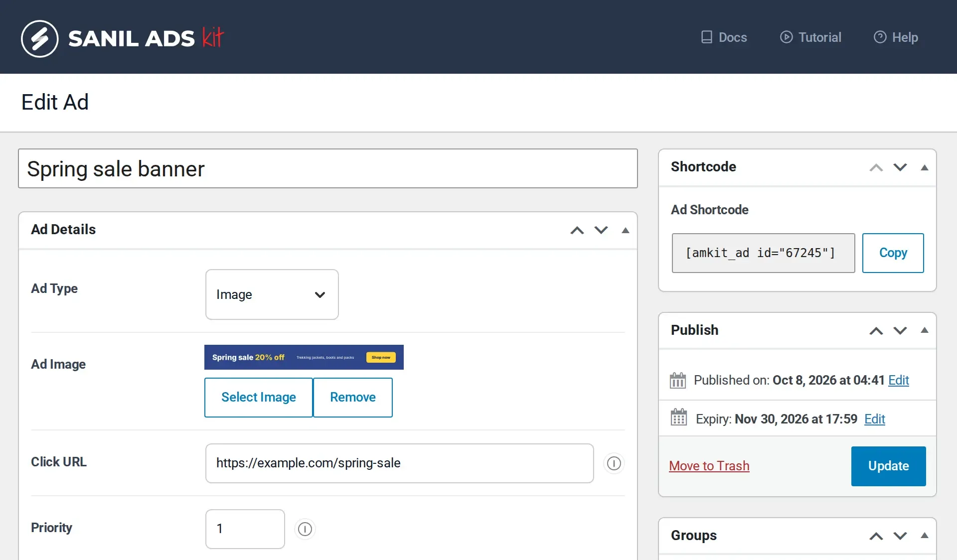Click the Tutorial play icon
Viewport: 957px width, 560px height.
pos(787,37)
